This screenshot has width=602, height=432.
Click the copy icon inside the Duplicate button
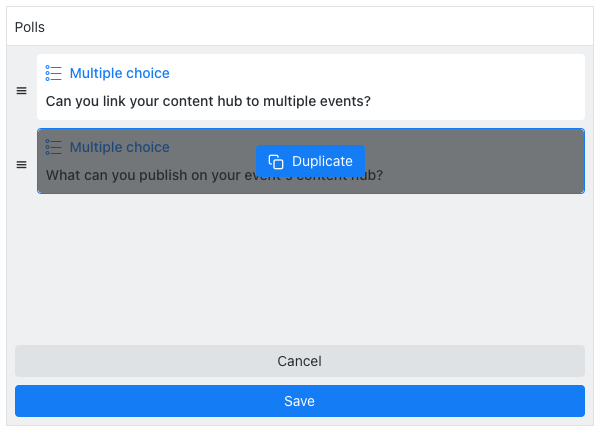pyautogui.click(x=276, y=162)
